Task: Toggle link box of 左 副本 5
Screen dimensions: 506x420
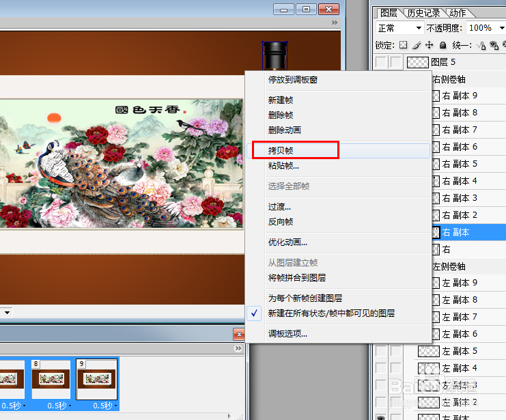Action: [396, 350]
